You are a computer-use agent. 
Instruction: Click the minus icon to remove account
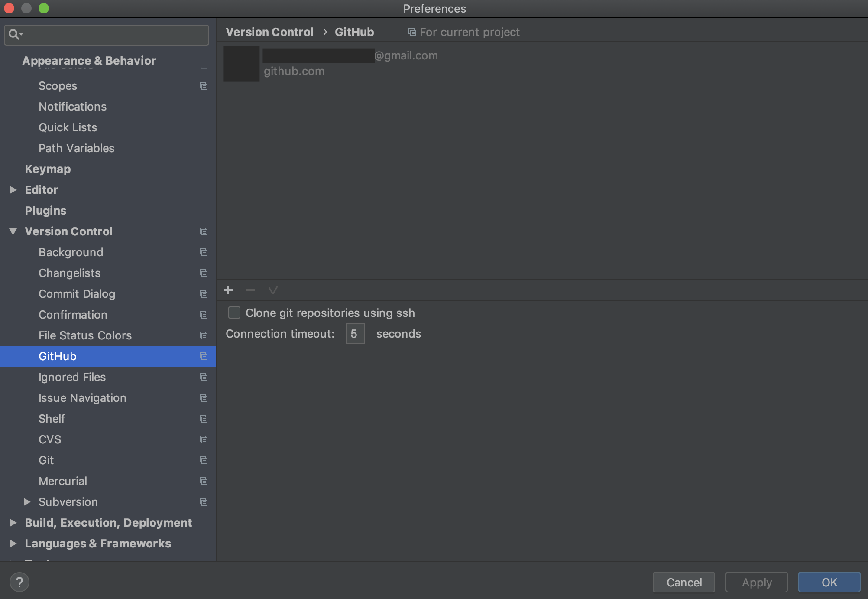(x=250, y=290)
